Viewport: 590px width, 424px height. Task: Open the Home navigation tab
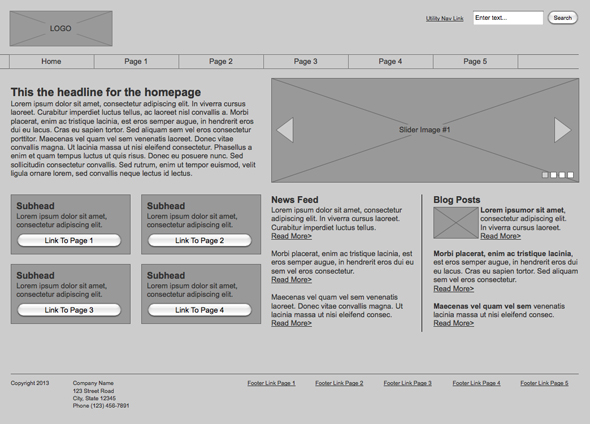(x=52, y=61)
